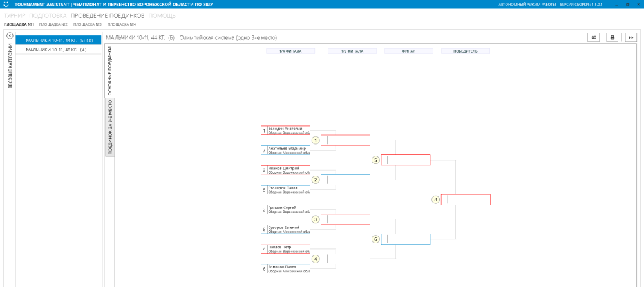
Task: Switch to ПЛОЩАДКА №4 tab
Action: (x=121, y=24)
